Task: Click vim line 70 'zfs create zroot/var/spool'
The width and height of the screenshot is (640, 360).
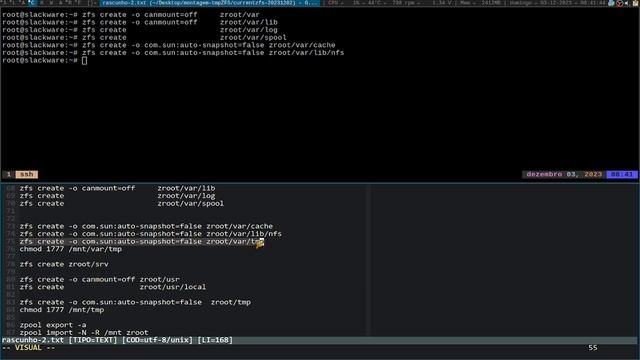Action: 122,203
